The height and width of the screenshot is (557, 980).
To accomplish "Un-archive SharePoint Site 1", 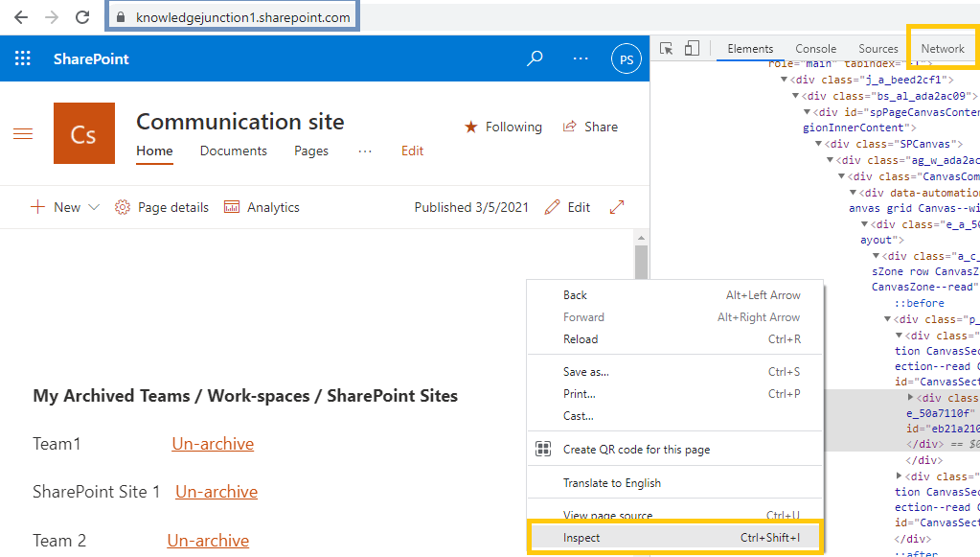I will pos(217,492).
